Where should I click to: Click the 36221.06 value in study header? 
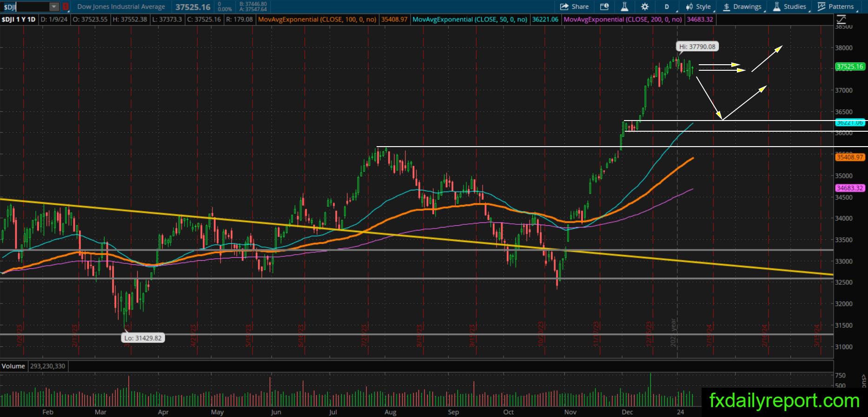pos(545,20)
